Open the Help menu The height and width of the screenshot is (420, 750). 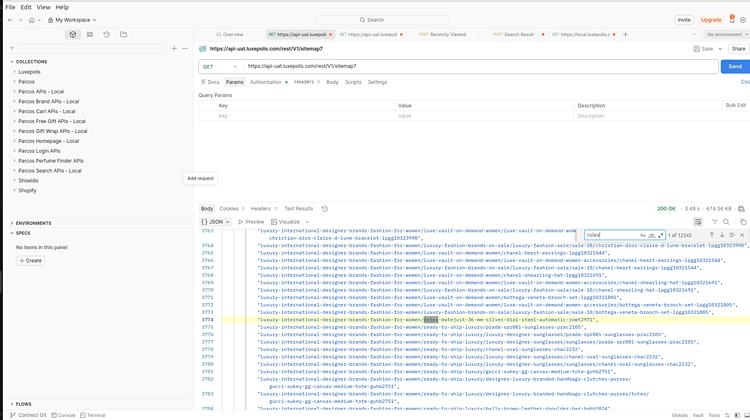[x=62, y=7]
